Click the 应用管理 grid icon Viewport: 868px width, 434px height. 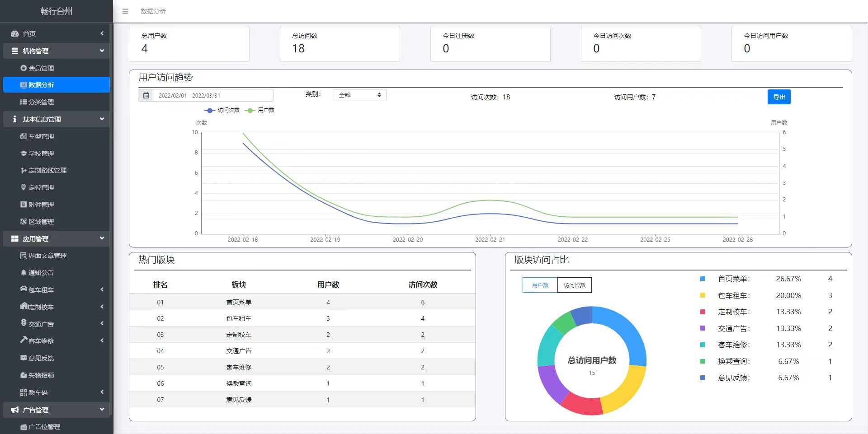click(15, 239)
